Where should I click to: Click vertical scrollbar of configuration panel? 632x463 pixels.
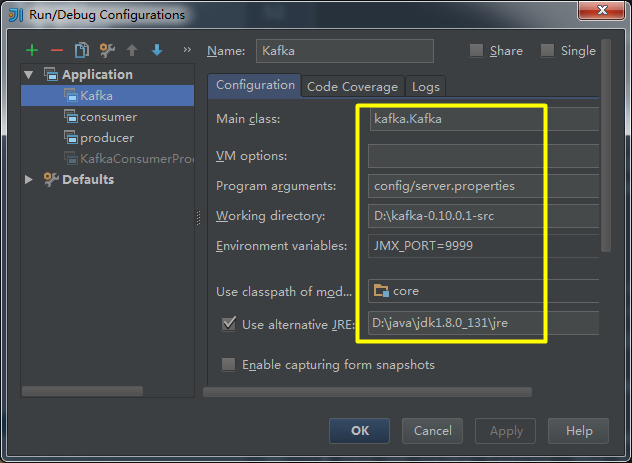[606, 145]
